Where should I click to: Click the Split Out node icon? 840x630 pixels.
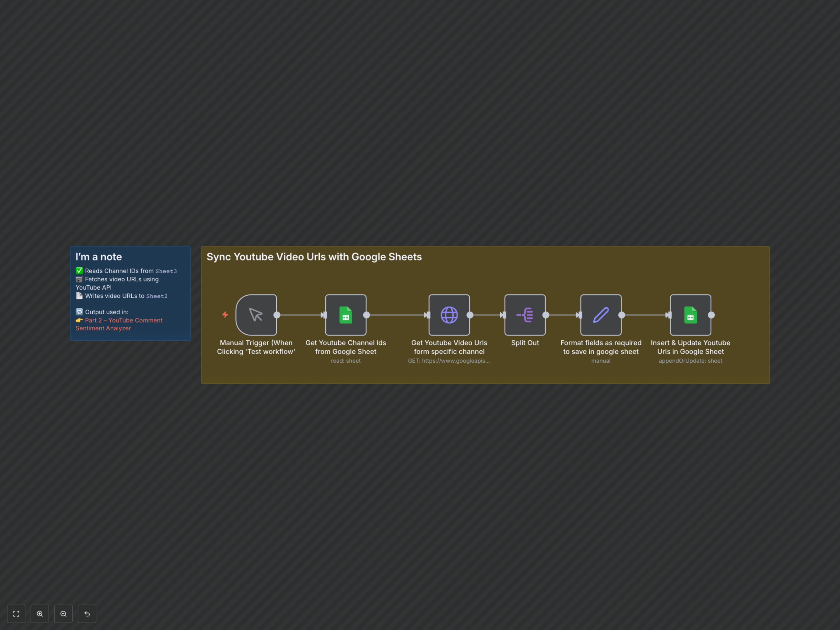[525, 315]
